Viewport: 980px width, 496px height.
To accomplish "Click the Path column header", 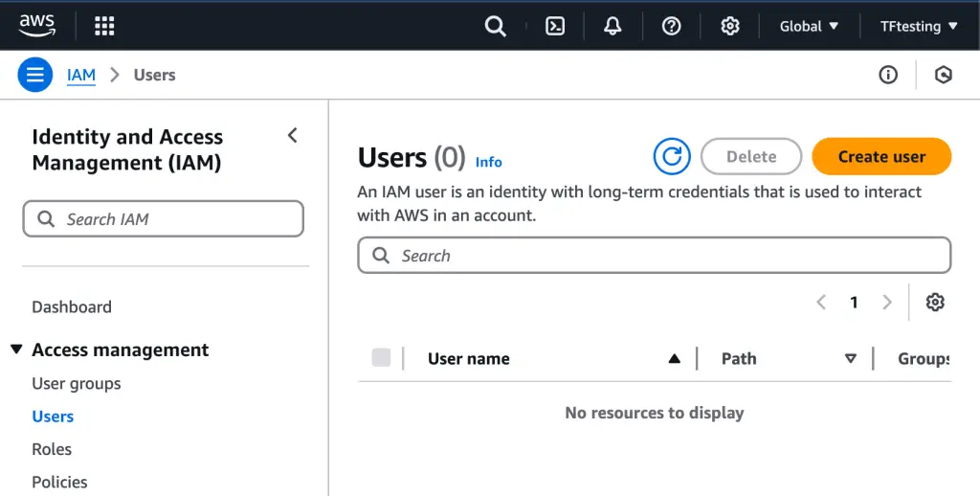I will click(x=739, y=358).
